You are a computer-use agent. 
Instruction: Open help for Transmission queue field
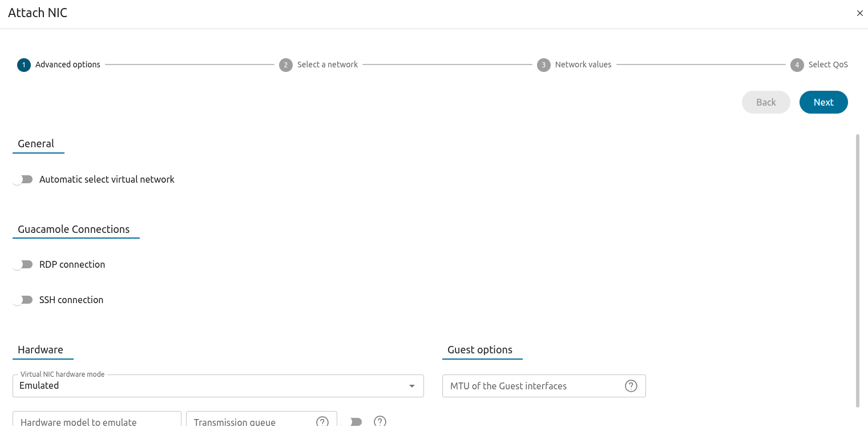click(x=322, y=422)
